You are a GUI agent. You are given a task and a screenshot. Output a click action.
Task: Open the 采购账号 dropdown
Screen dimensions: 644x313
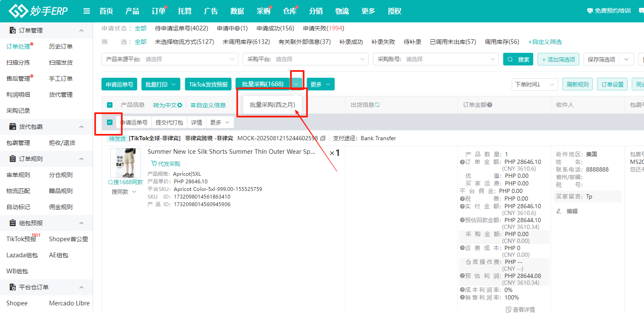click(x=436, y=59)
